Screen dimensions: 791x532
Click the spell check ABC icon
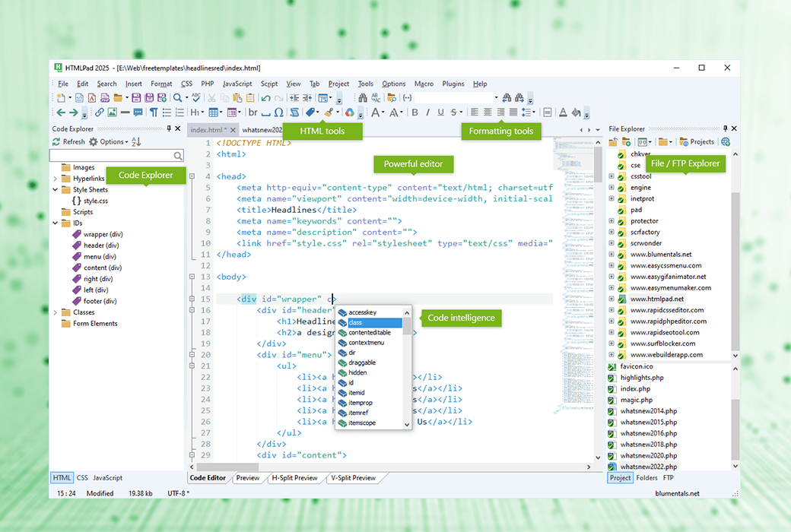(x=196, y=98)
